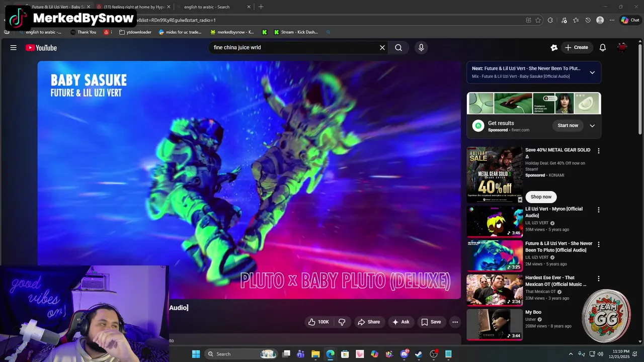The height and width of the screenshot is (362, 644).
Task: Open Stream - Kick Dash bookmark
Action: tap(296, 32)
